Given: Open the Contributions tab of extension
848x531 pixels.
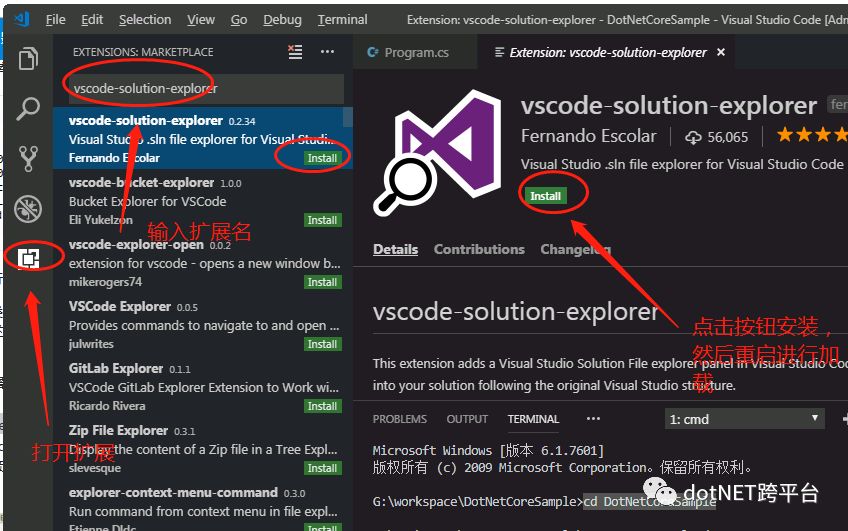Looking at the screenshot, I should pos(479,249).
